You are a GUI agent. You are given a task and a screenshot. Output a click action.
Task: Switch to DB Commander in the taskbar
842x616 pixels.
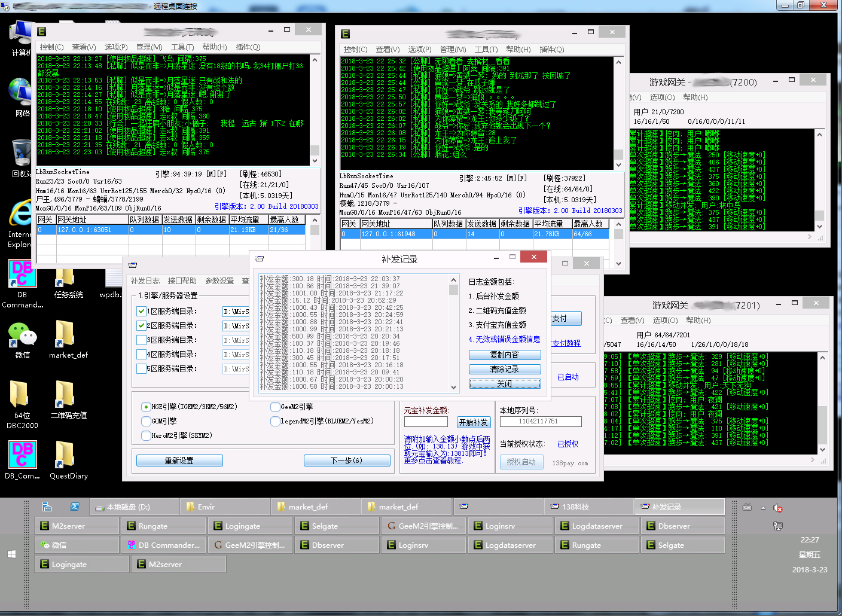pyautogui.click(x=164, y=545)
